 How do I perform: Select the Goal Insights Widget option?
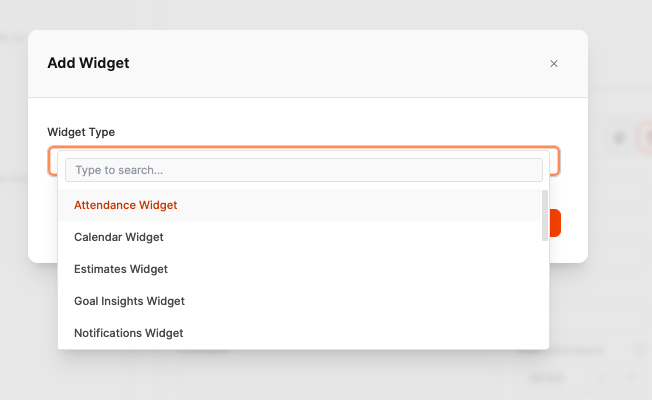pyautogui.click(x=130, y=301)
